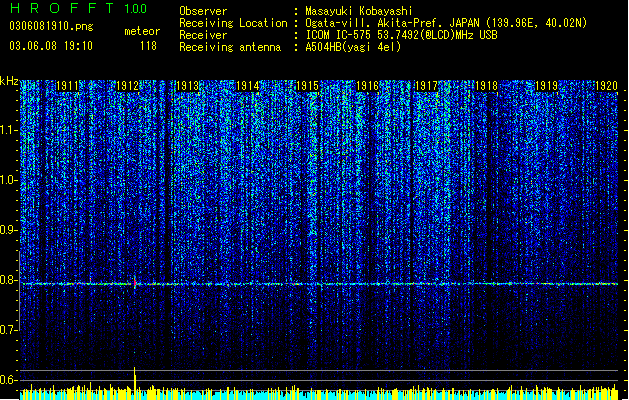Click the 1913 time marker
Screen dimensions: 629x400
(187, 86)
